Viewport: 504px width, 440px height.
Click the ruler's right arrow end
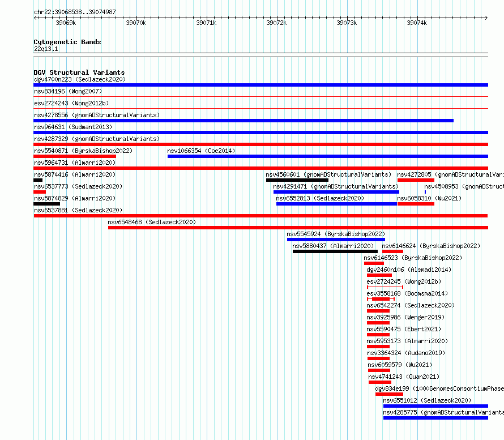coord(486,18)
